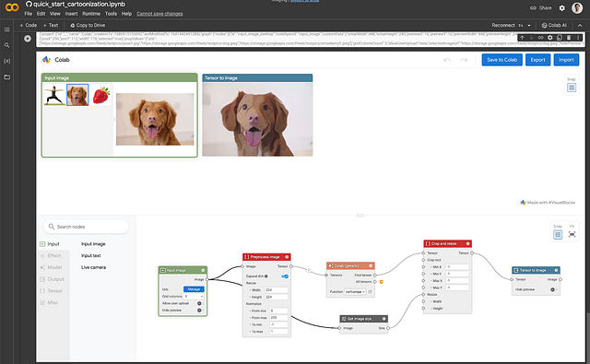Select the Input node category
The image size is (590, 364).
(x=53, y=244)
